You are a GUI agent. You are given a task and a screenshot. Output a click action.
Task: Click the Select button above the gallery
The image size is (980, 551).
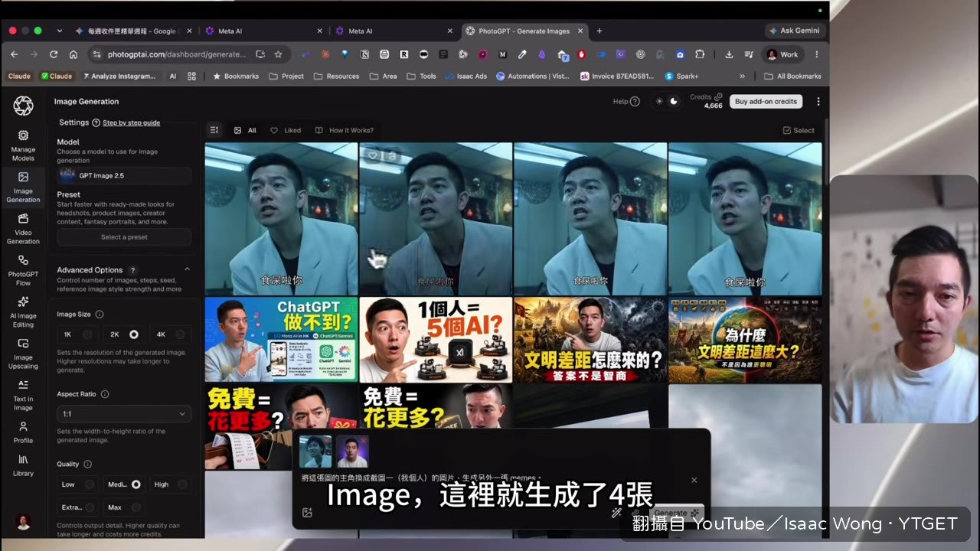tap(799, 130)
